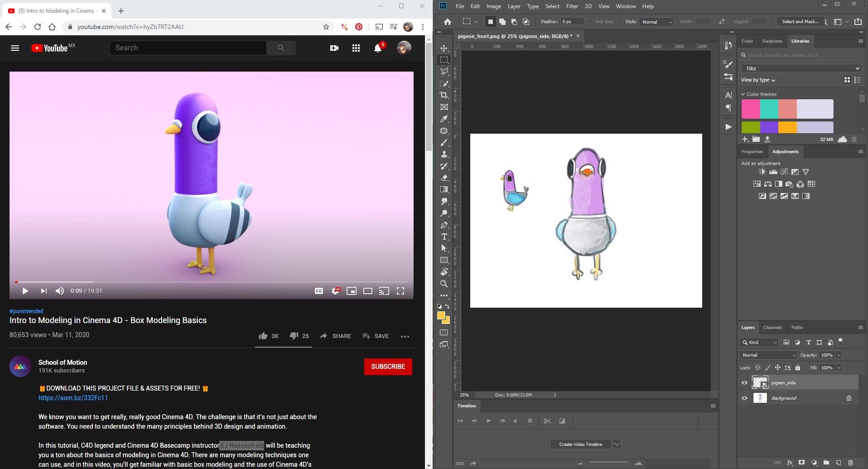Open the Filter menu in Photoshop
Viewport: 868px width, 469px height.
(x=572, y=6)
